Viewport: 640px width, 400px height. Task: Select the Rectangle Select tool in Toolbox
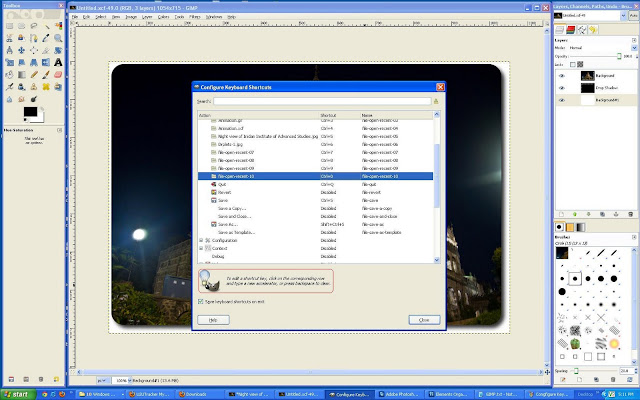click(x=9, y=26)
